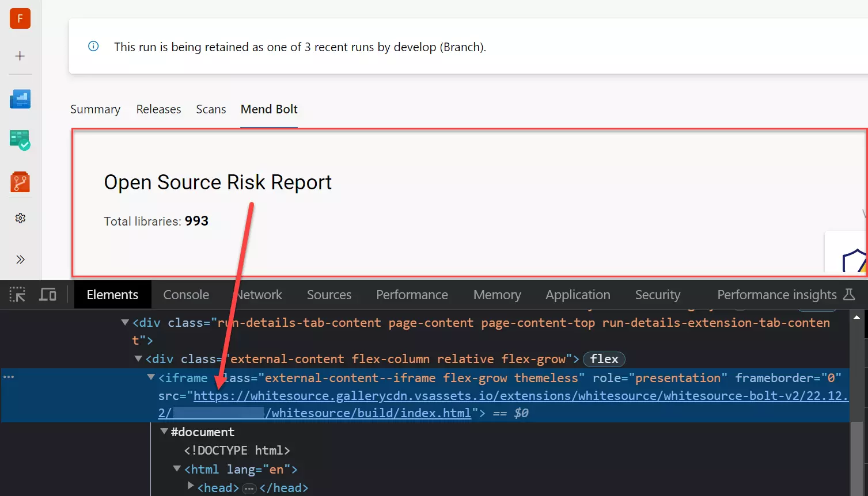Open the Performance insights panel

pyautogui.click(x=777, y=295)
